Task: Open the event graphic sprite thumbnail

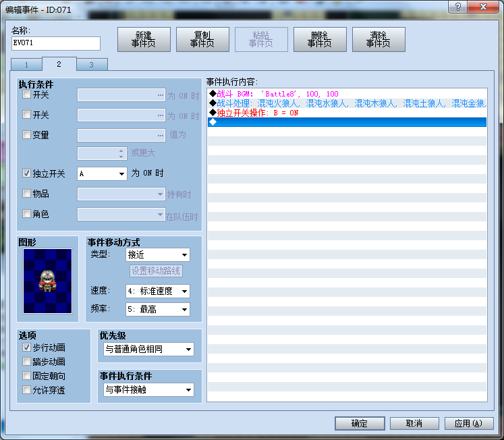Action: tap(48, 281)
